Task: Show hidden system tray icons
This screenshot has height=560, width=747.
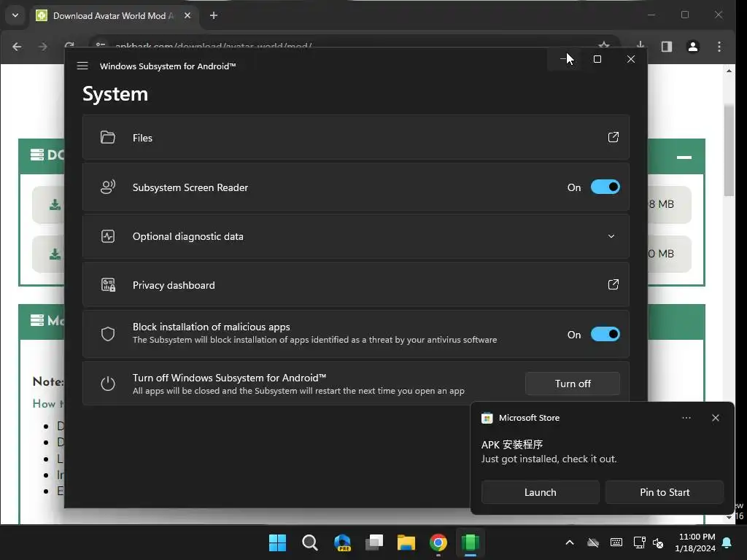Action: click(569, 542)
